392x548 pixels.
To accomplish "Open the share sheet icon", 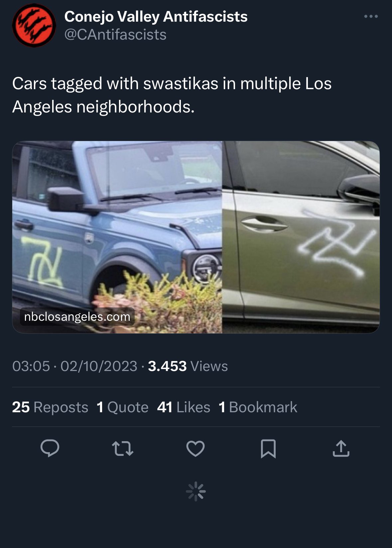I will click(341, 448).
